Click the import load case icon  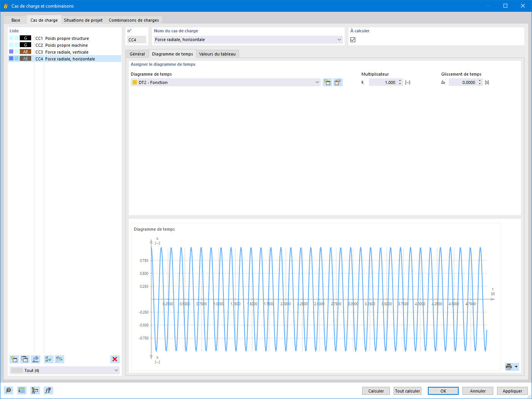coord(35,359)
